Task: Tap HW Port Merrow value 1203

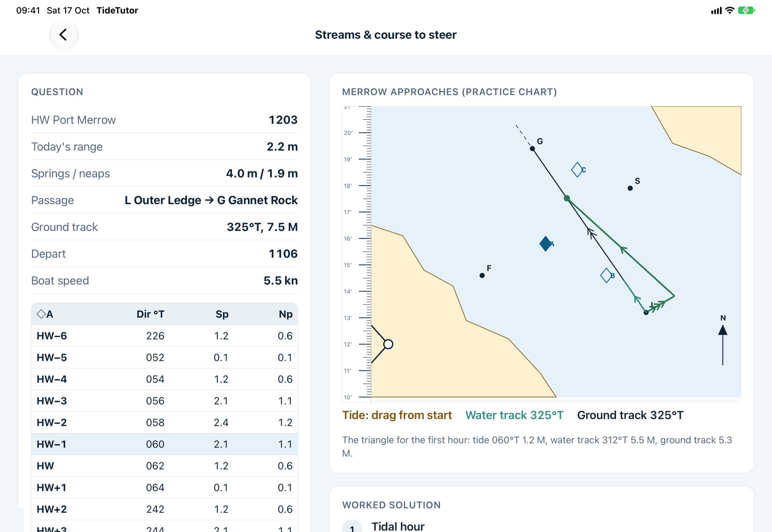Action: (x=283, y=120)
